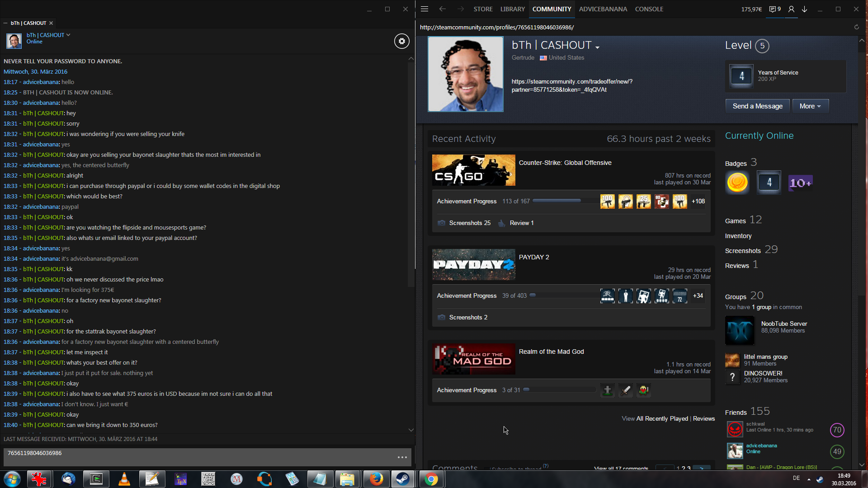Open the All Recently Played link
The width and height of the screenshot is (868, 488).
[x=662, y=418]
